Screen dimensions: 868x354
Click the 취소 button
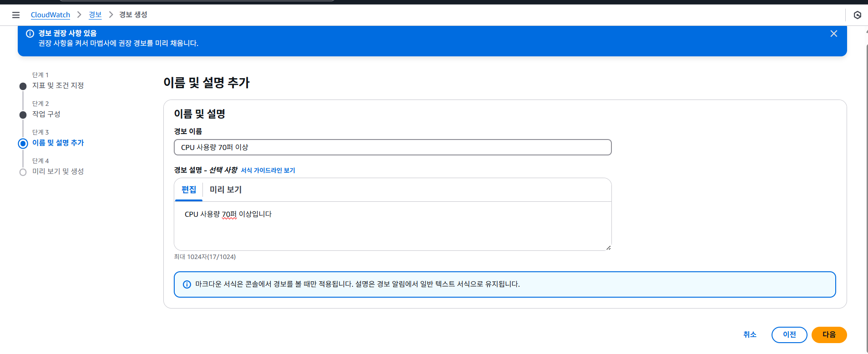(749, 335)
